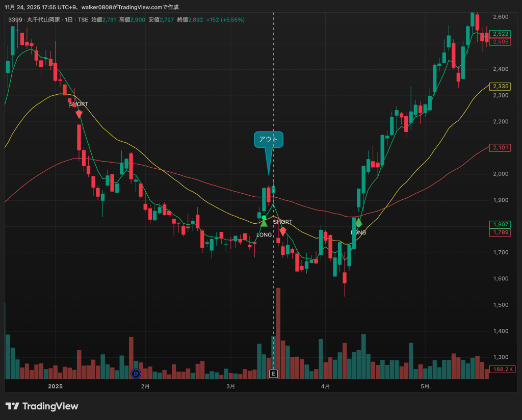The width and height of the screenshot is (522, 420).
Task: Click the green LONG arrow in April
Action: (358, 222)
